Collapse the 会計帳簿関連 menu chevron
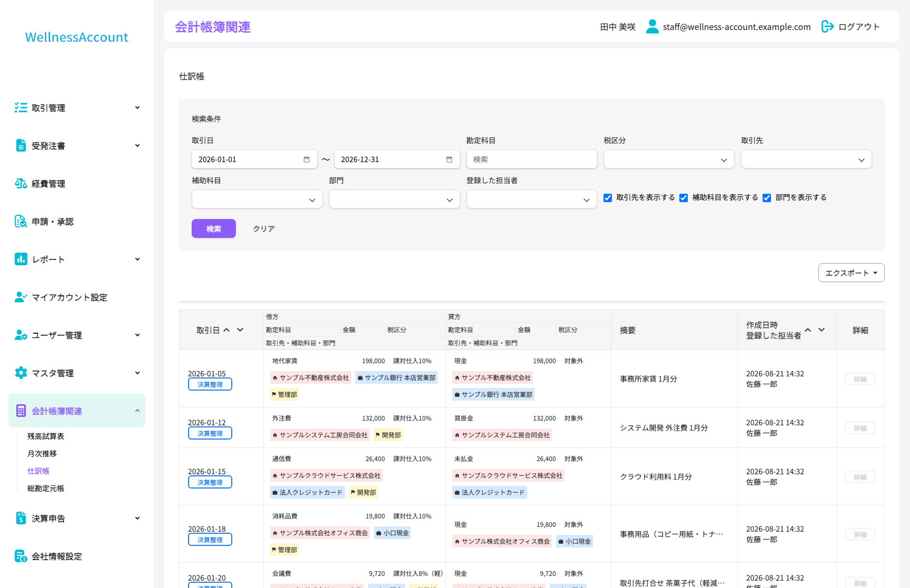The height and width of the screenshot is (588, 910). 137,411
